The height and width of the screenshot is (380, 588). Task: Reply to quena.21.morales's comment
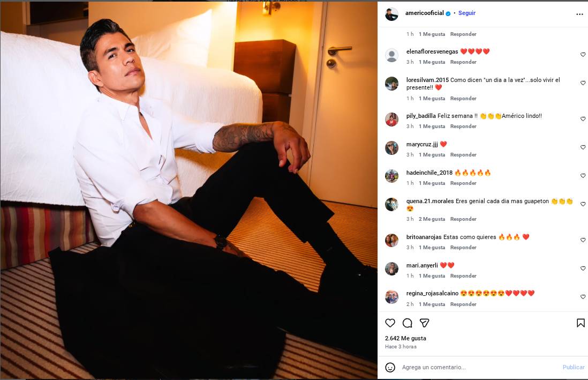tap(463, 219)
